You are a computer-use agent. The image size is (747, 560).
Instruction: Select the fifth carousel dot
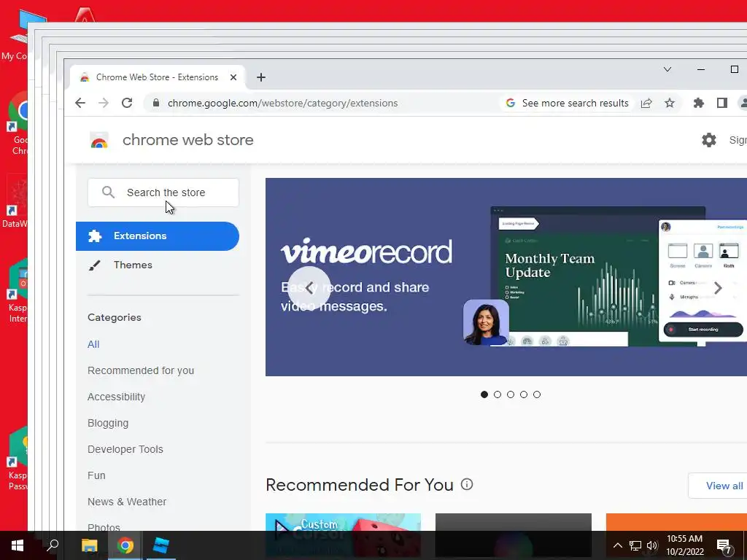(537, 394)
